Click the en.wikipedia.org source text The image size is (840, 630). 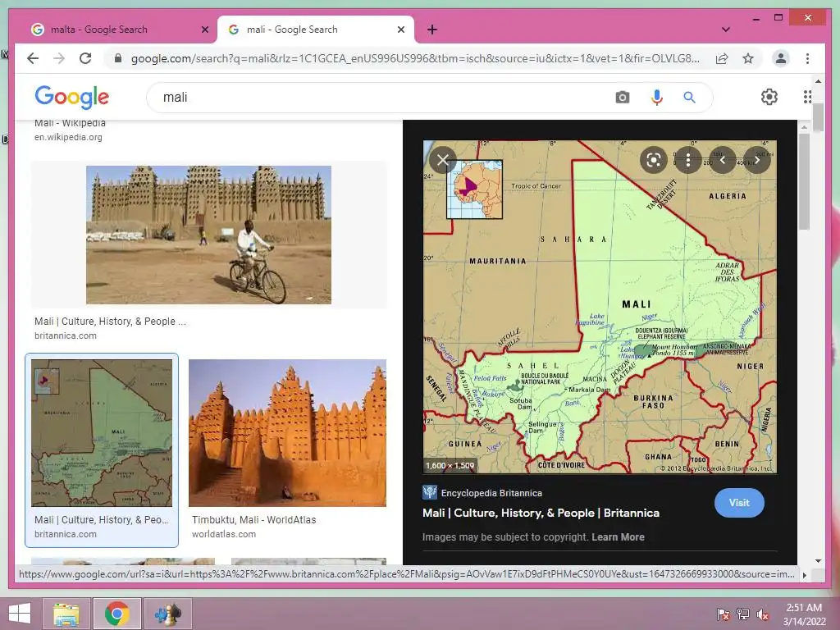tap(68, 137)
